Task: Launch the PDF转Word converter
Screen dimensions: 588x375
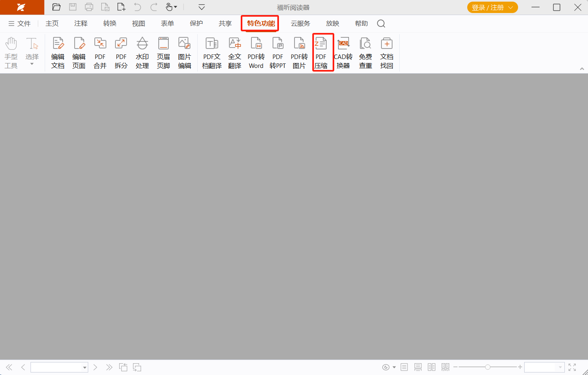Action: click(256, 52)
